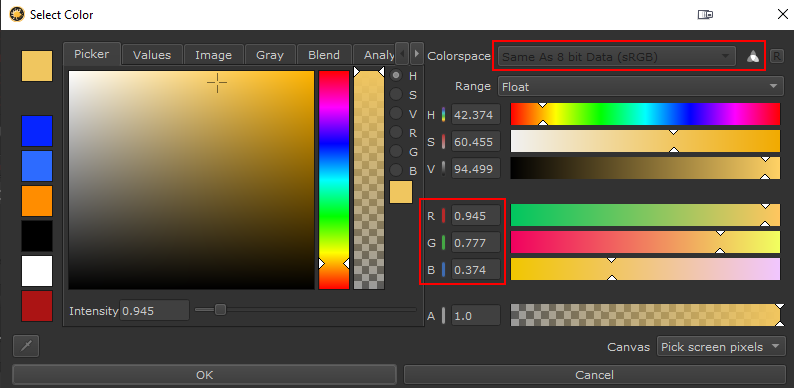The image size is (794, 388).
Task: Switch to the Values tab
Action: 152,55
